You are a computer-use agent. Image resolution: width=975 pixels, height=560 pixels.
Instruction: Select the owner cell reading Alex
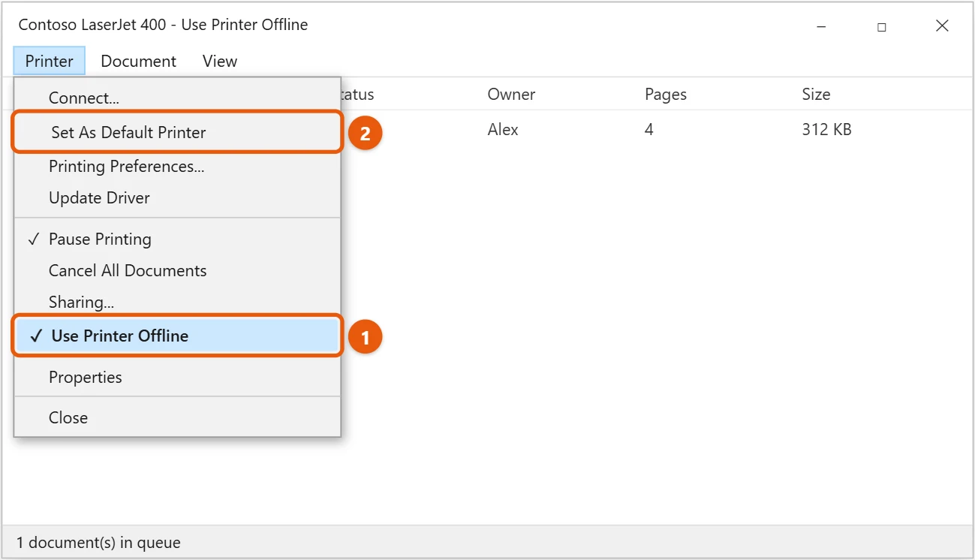[x=503, y=130]
